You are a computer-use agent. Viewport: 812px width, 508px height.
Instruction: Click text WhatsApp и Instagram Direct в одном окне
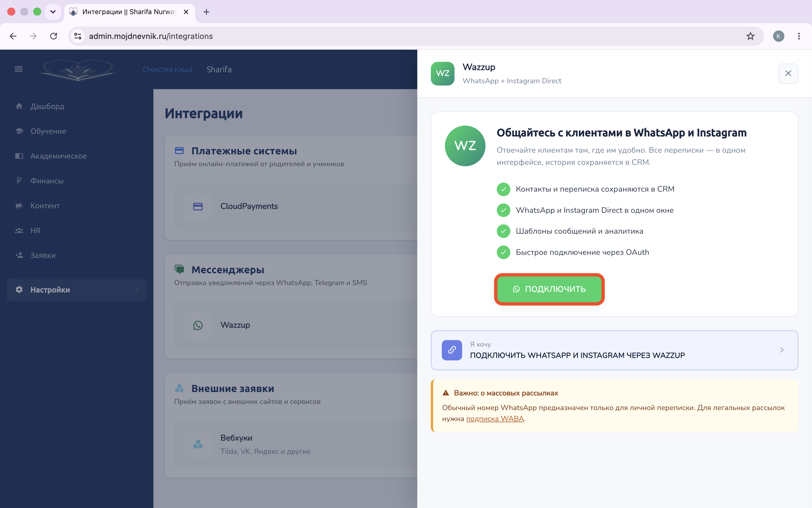pyautogui.click(x=595, y=210)
